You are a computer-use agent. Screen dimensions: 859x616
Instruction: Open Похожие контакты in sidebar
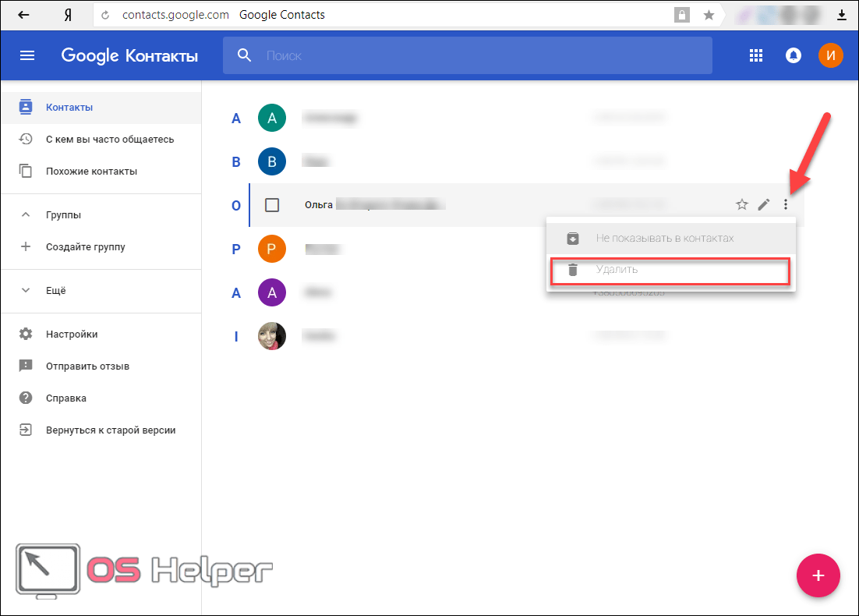[x=90, y=172]
